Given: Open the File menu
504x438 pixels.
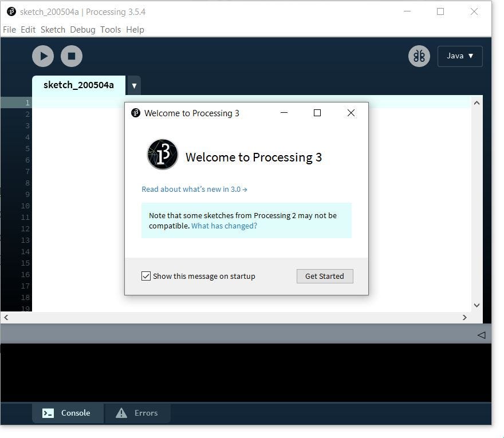Looking at the screenshot, I should (9, 30).
